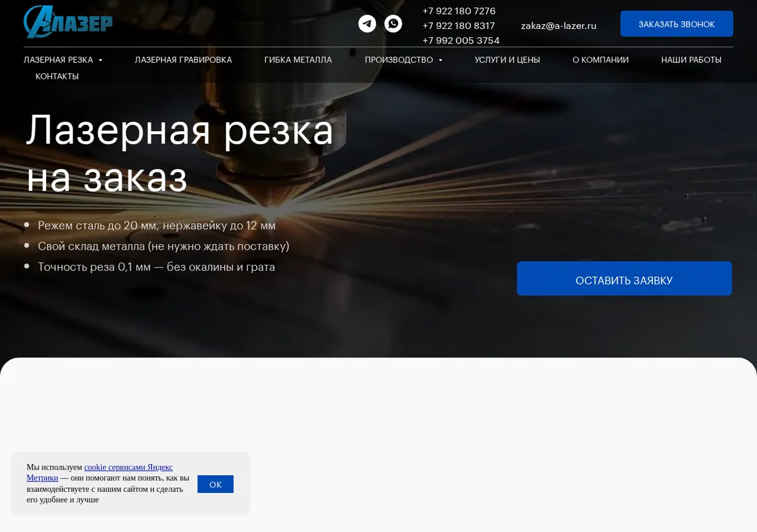Go to Услуги и цены page
This screenshot has height=532, width=757.
[x=507, y=60]
